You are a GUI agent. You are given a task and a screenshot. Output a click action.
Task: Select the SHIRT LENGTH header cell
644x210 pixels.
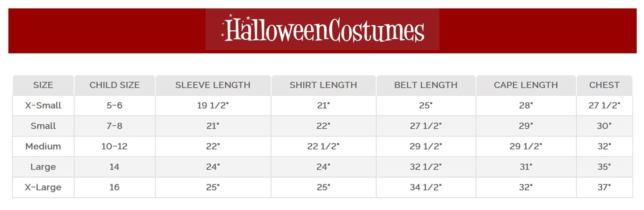[x=323, y=85]
